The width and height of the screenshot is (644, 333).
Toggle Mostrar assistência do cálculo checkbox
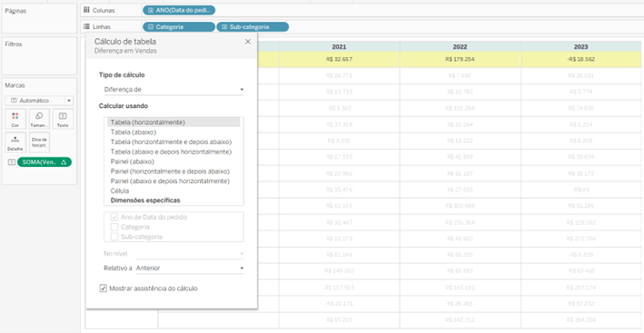[x=103, y=289]
